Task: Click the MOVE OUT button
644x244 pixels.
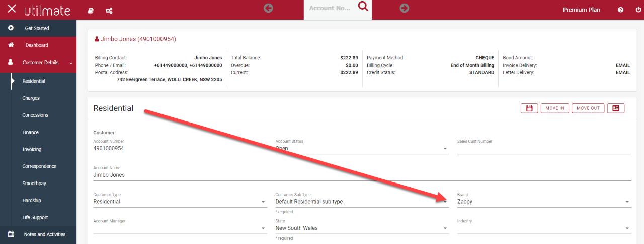Action: click(588, 108)
